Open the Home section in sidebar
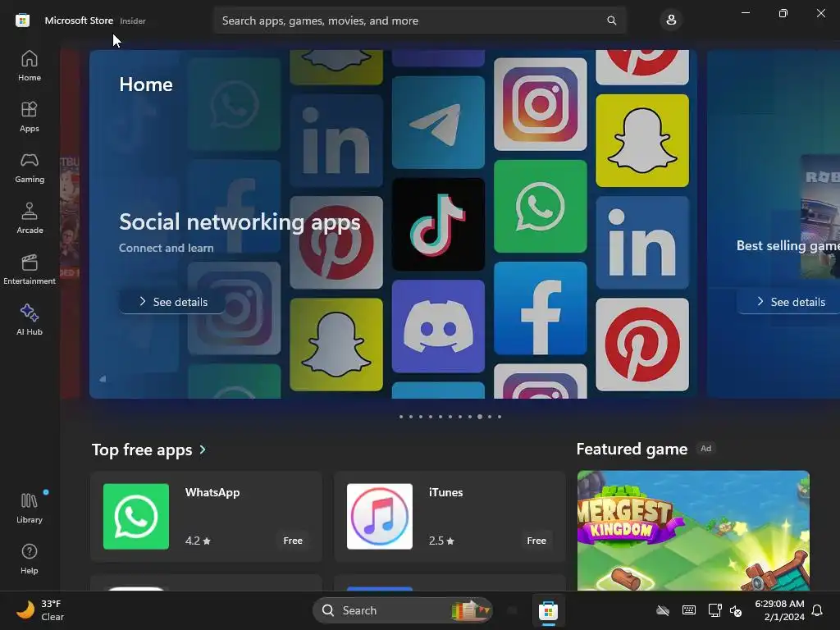The width and height of the screenshot is (840, 630). click(30, 66)
